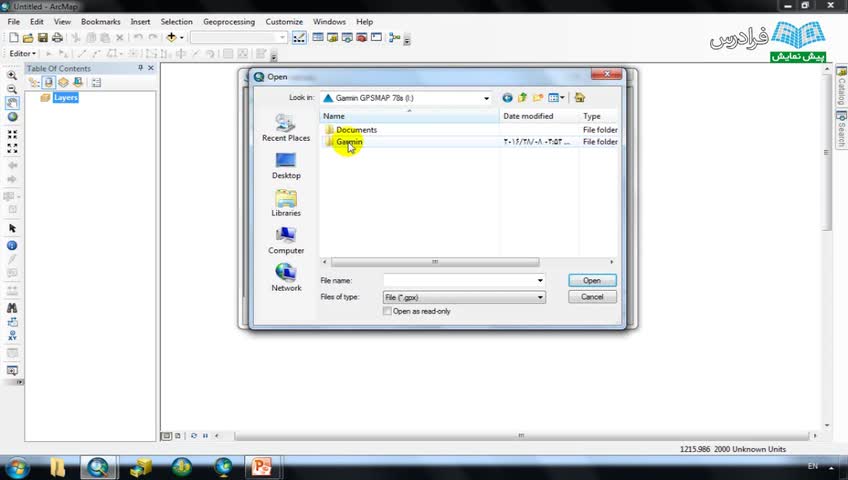
Task: Click the Table Of Contents Options icon
Action: (96, 83)
